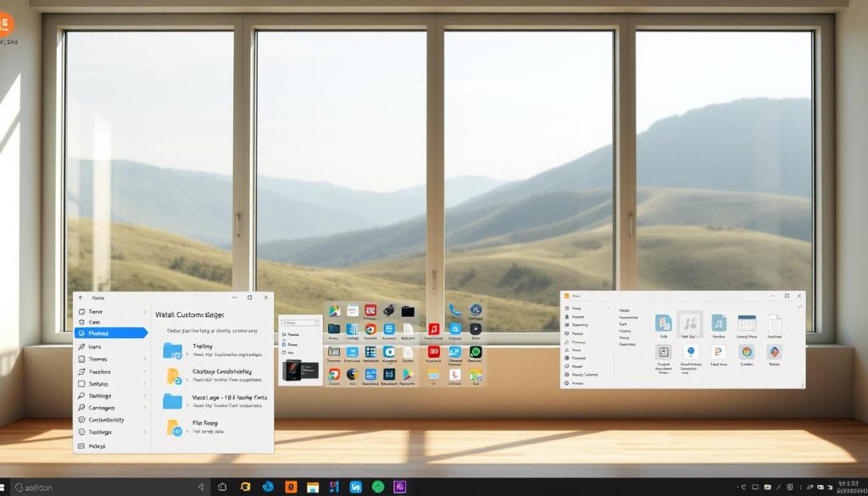The height and width of the screenshot is (496, 868).
Task: Open Chrome from the desktop icon grid
Action: (371, 331)
